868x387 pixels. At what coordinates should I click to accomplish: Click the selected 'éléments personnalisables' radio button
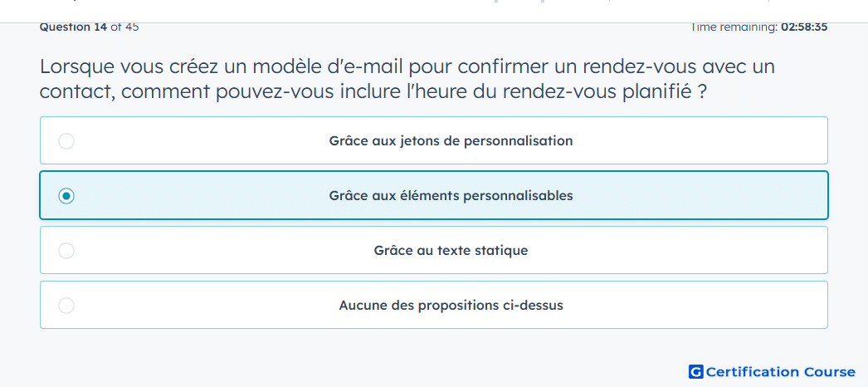click(66, 196)
